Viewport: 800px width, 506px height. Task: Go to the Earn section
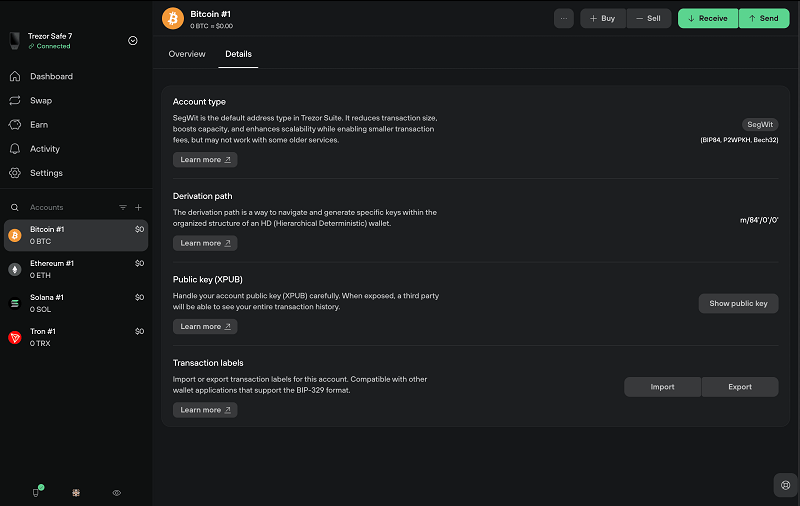click(39, 124)
